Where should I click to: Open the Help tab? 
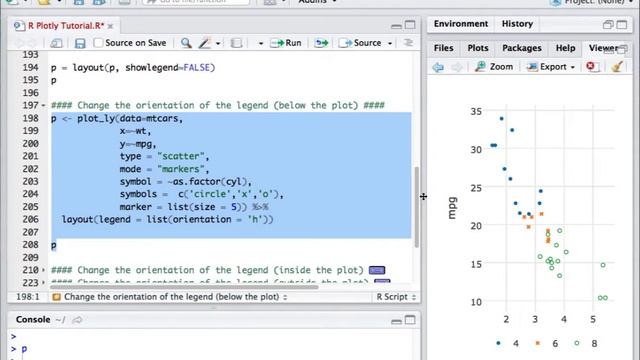coord(565,48)
